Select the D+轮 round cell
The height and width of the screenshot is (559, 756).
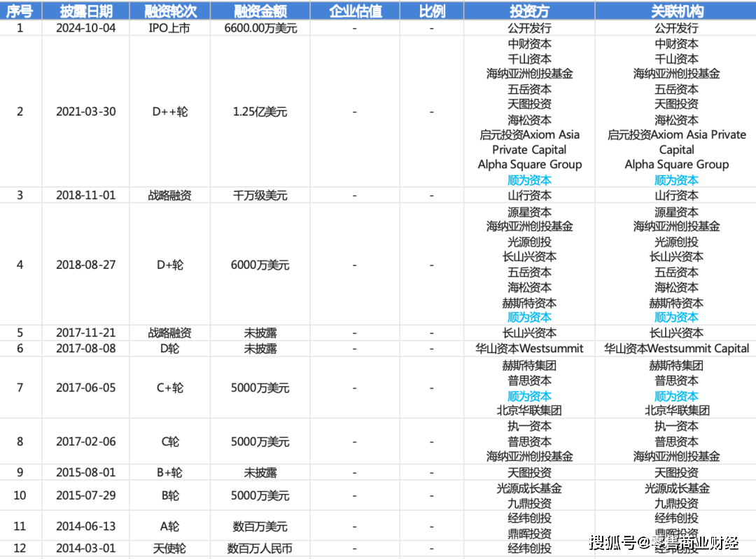pos(169,265)
